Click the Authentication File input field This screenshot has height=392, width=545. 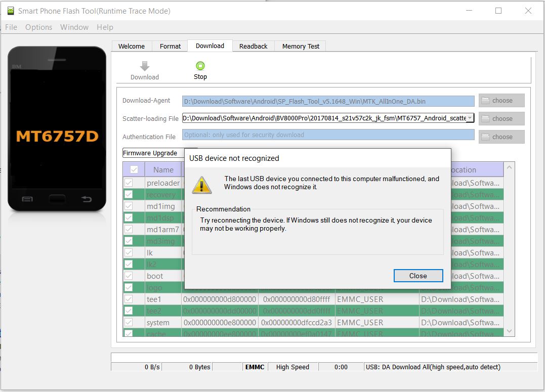coord(328,135)
